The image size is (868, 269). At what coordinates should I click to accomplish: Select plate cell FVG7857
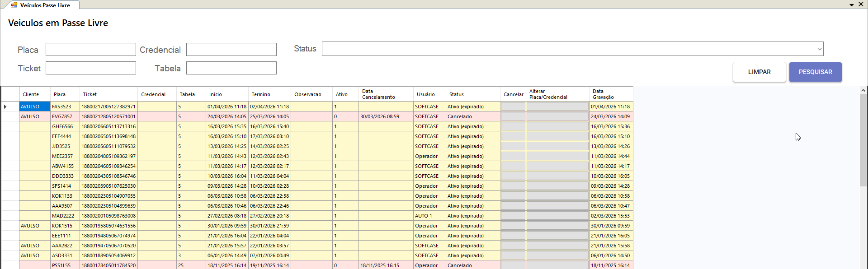click(65, 116)
